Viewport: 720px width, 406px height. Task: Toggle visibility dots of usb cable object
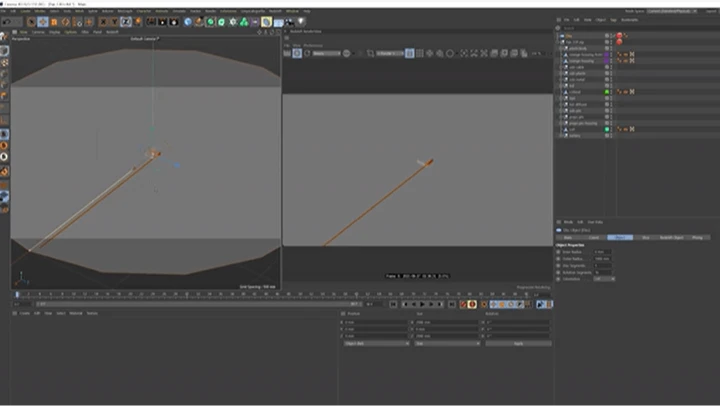612,67
